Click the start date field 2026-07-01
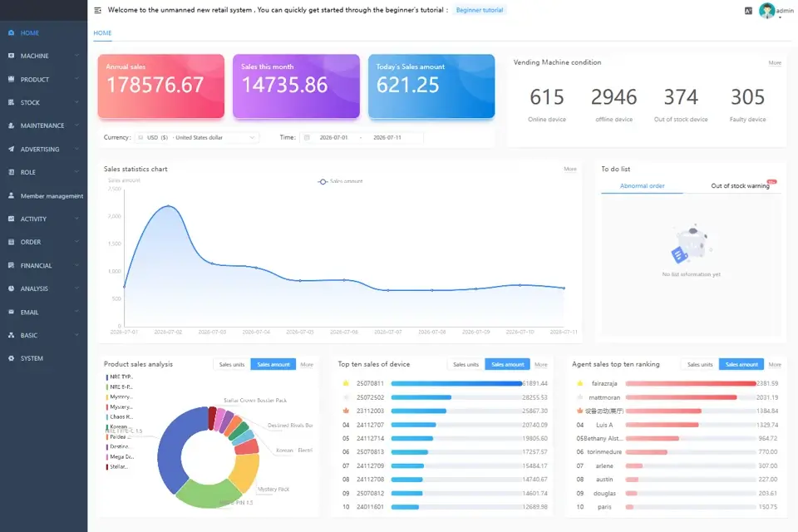Image resolution: width=798 pixels, height=532 pixels. tap(333, 137)
